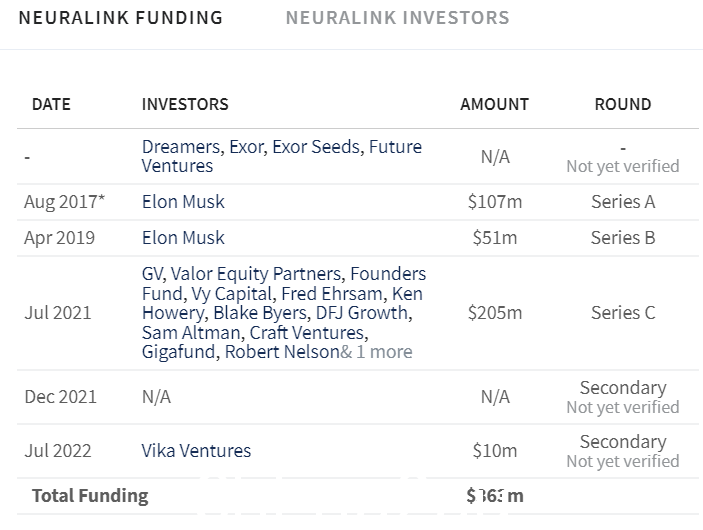Open the Sam Altman investor link
Image resolution: width=703 pixels, height=530 pixels.
coord(191,333)
